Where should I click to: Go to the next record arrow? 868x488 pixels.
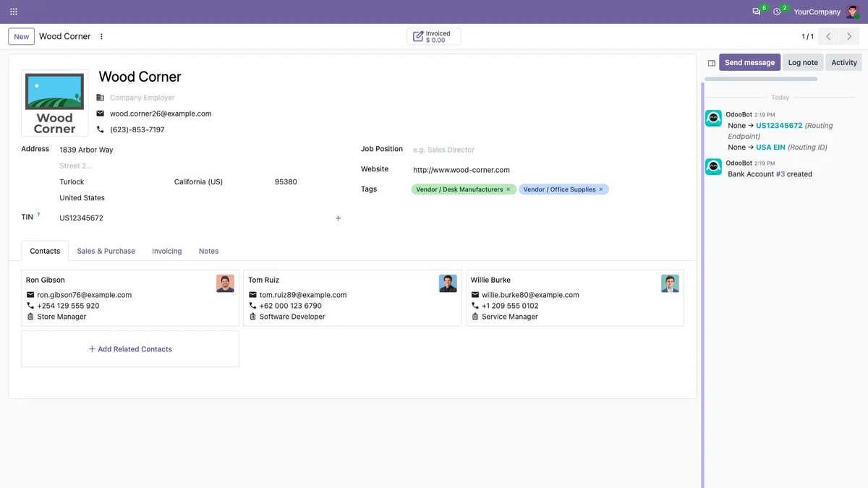(x=849, y=36)
